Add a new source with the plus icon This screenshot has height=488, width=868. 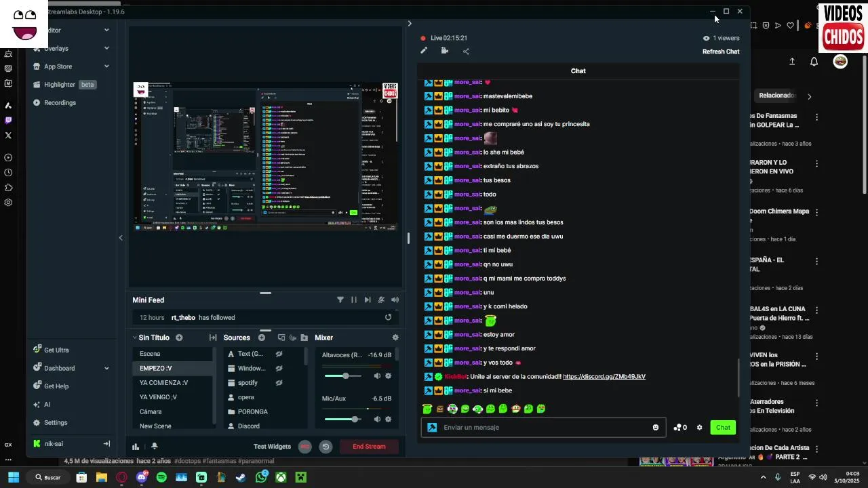[262, 338]
